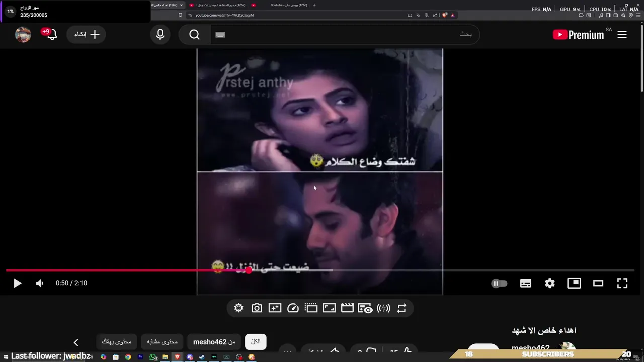The width and height of the screenshot is (644, 362).
Task: Take a screenshot with the camera icon
Action: tap(257, 308)
